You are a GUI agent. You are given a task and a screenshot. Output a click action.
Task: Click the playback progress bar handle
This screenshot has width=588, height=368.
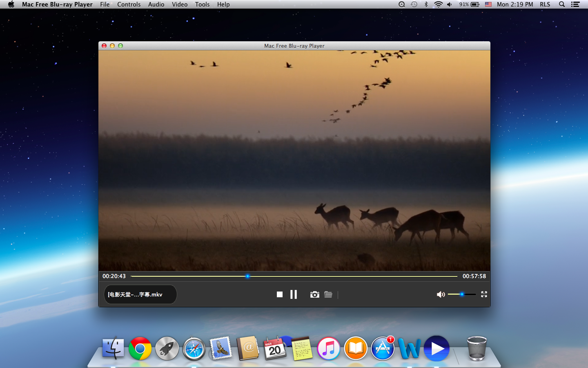[x=247, y=276]
